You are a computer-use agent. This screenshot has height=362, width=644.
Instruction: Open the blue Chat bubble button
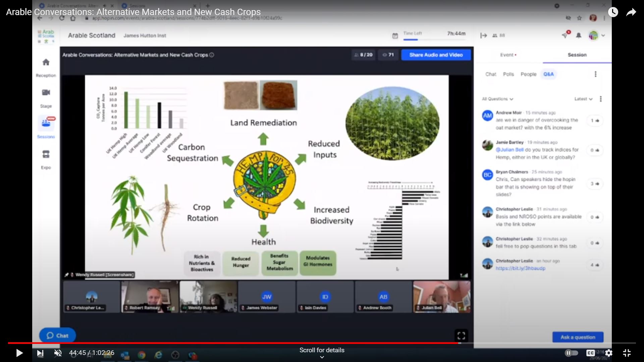(57, 335)
